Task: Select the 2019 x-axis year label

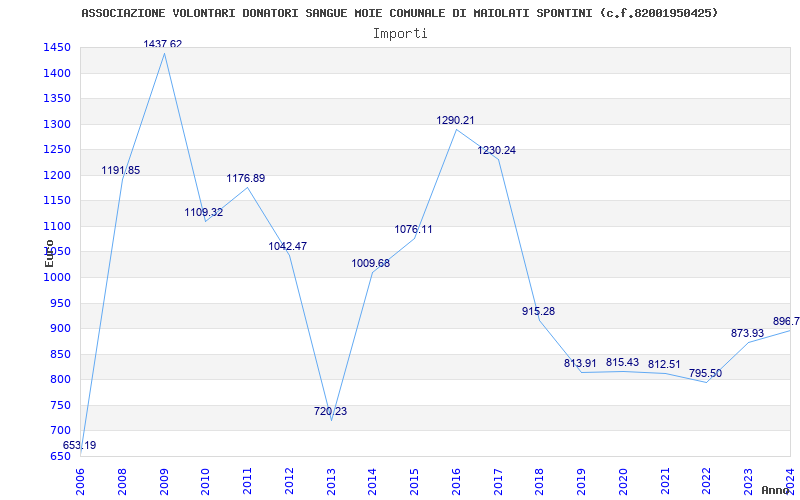Action: click(x=582, y=482)
